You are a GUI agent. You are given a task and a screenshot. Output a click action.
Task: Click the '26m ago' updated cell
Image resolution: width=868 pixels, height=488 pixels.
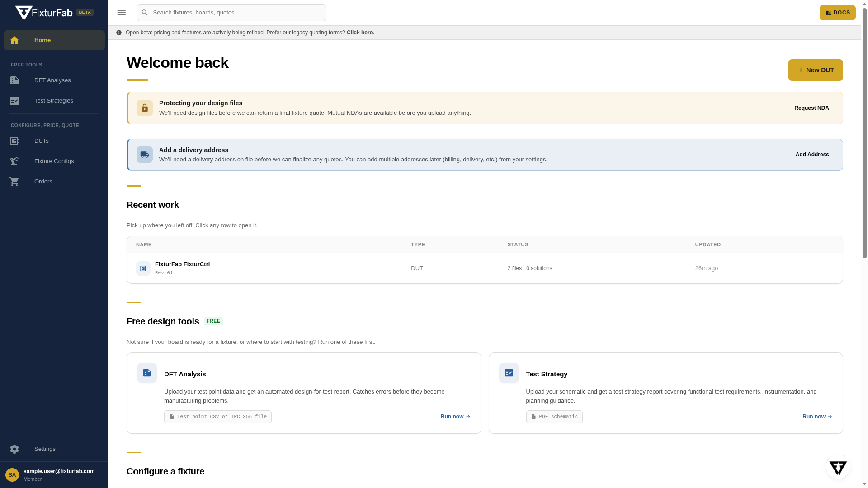tap(707, 268)
